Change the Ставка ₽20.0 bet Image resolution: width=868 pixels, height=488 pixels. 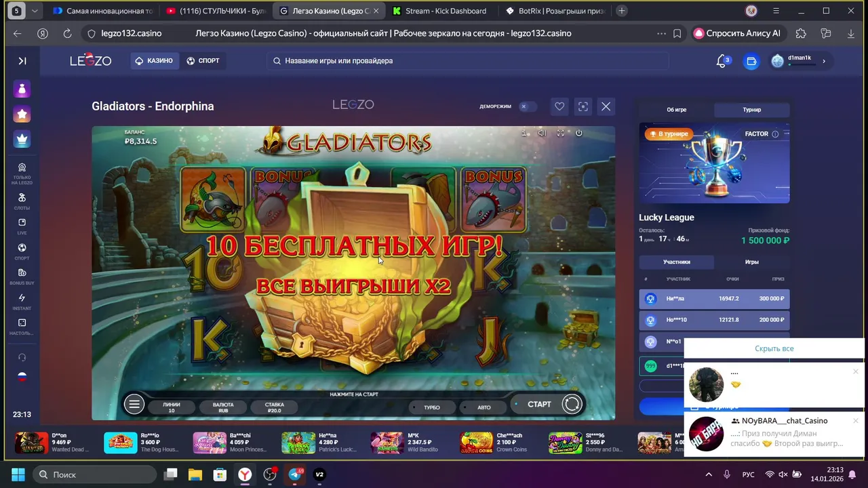275,407
